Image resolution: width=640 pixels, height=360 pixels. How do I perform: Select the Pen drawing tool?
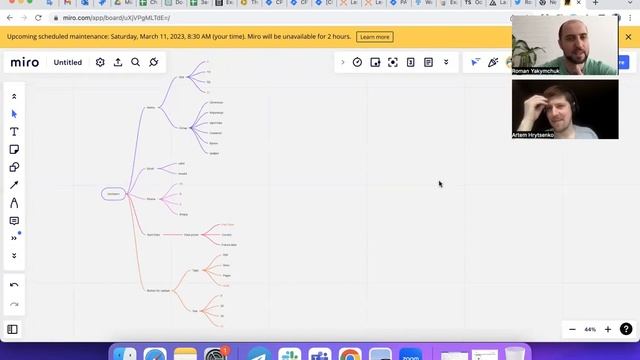click(14, 203)
